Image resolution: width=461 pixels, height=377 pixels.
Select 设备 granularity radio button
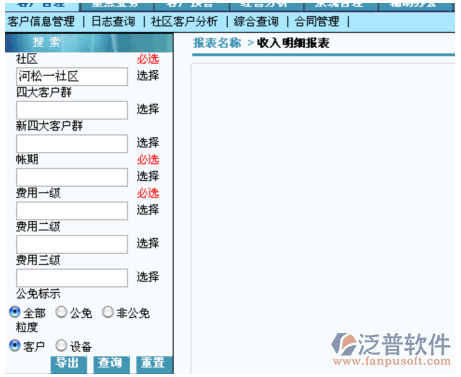tap(61, 346)
